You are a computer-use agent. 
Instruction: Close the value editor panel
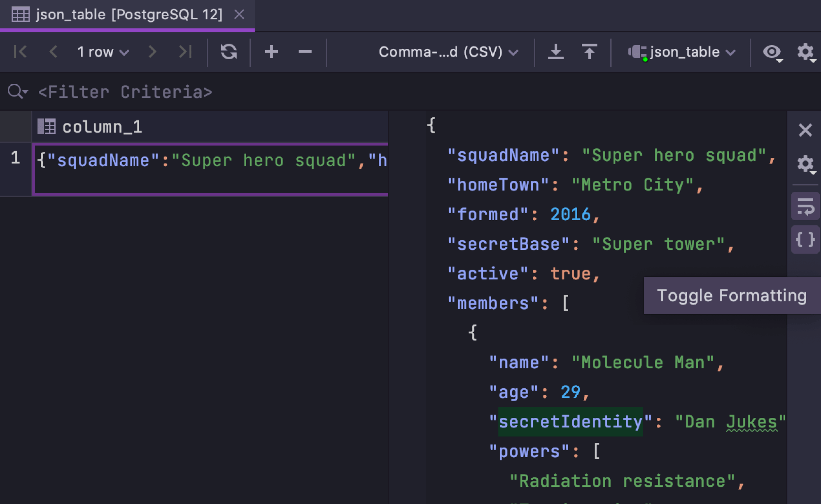[x=805, y=130]
